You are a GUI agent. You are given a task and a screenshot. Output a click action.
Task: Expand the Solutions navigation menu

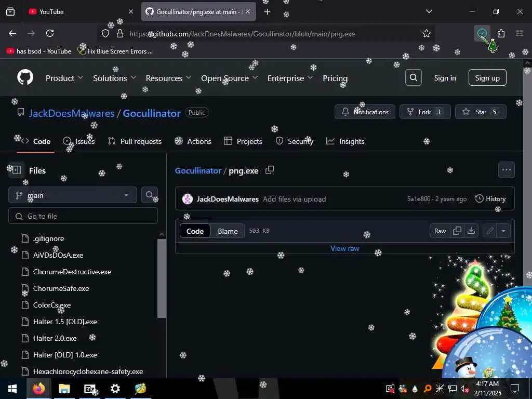[x=114, y=78]
